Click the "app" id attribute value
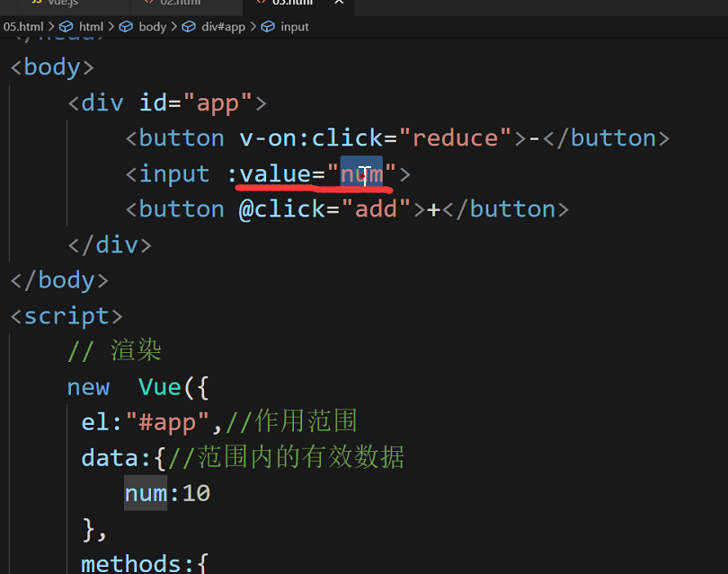The image size is (728, 574). pos(218,102)
